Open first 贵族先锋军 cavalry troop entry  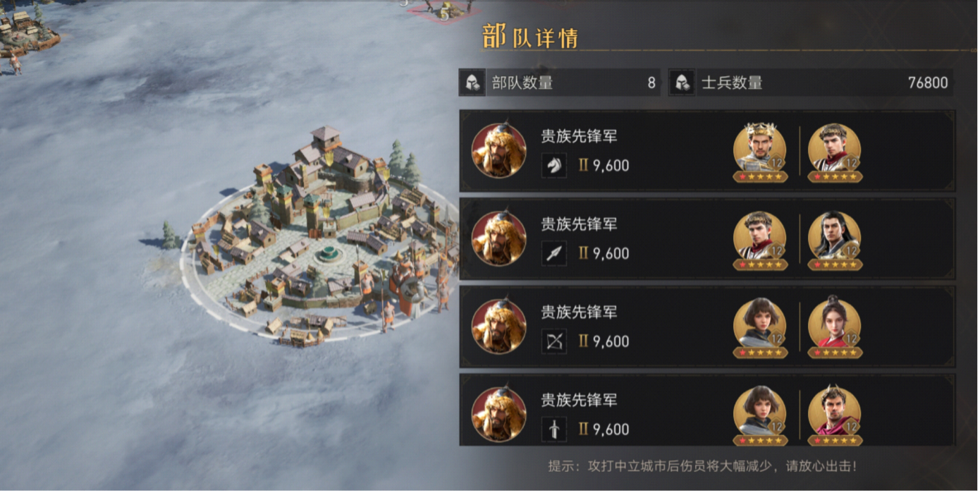coord(707,151)
